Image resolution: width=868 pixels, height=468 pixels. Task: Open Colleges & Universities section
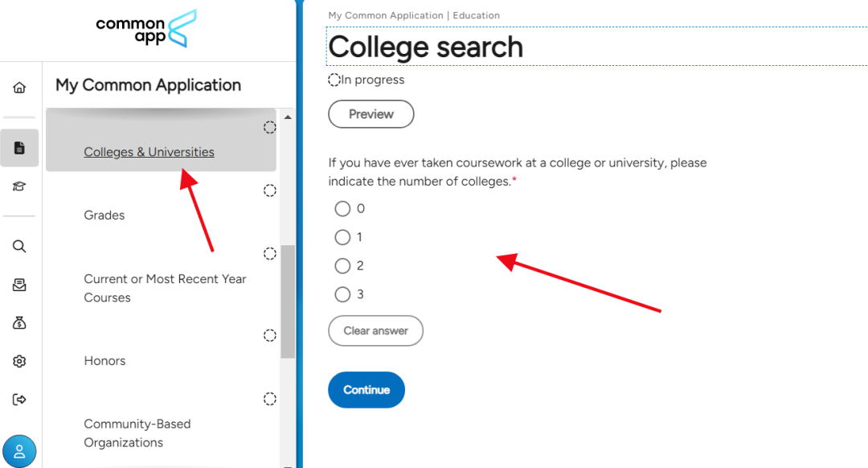pyautogui.click(x=149, y=152)
